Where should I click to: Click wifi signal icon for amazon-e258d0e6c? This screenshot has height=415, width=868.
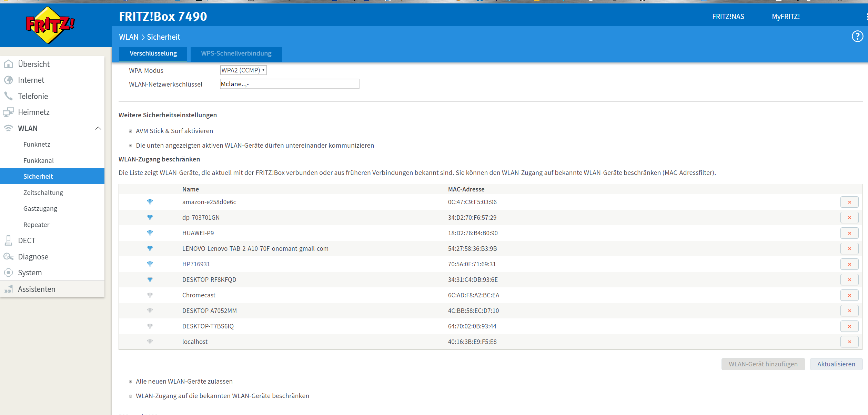point(150,202)
